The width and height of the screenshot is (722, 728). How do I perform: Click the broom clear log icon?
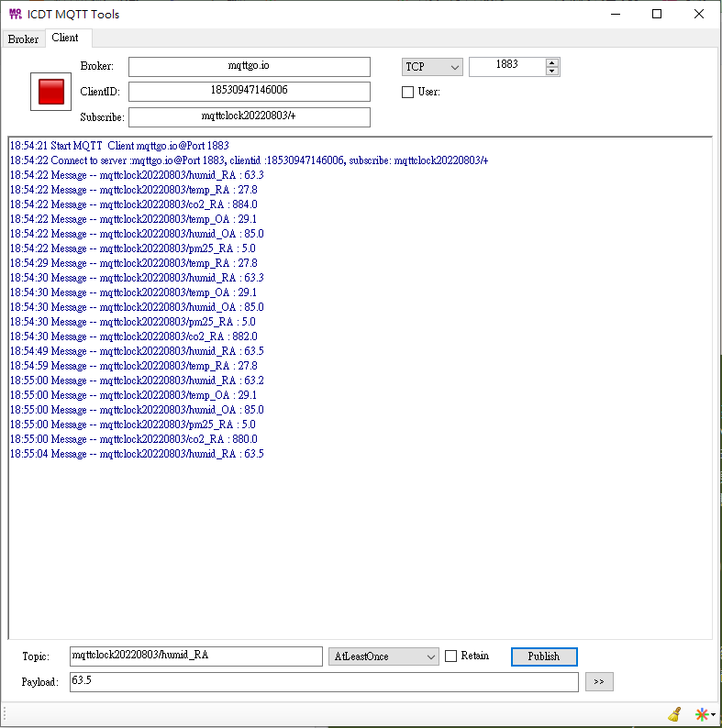(x=675, y=714)
